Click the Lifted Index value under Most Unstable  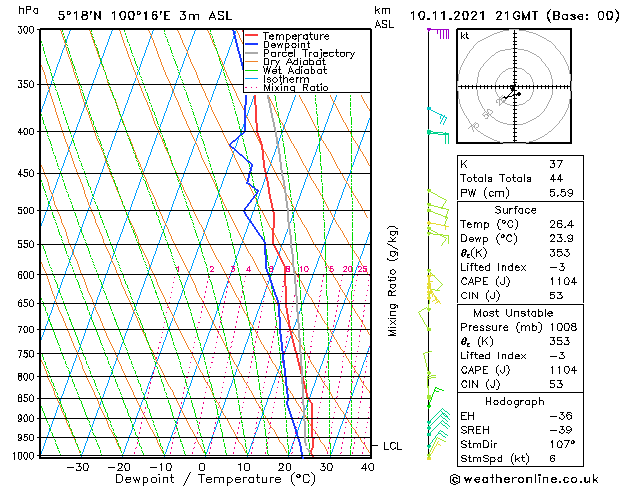click(558, 356)
